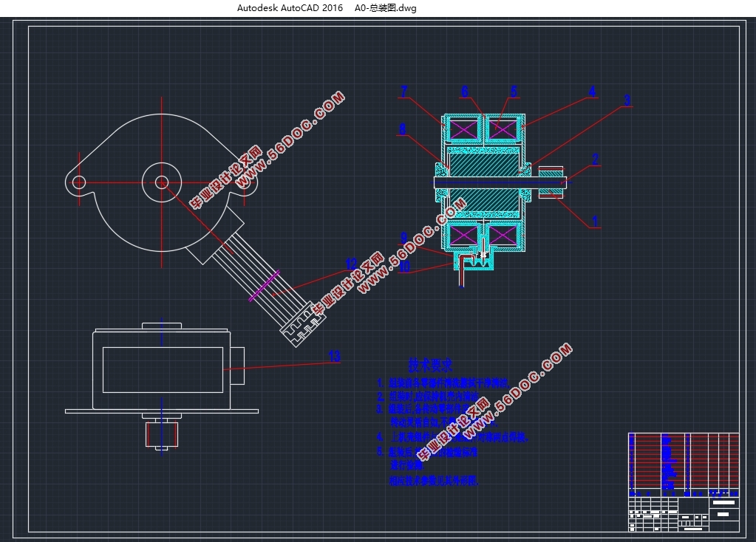Click the inner rectangle of the side view body
This screenshot has width=756, height=542.
163,370
